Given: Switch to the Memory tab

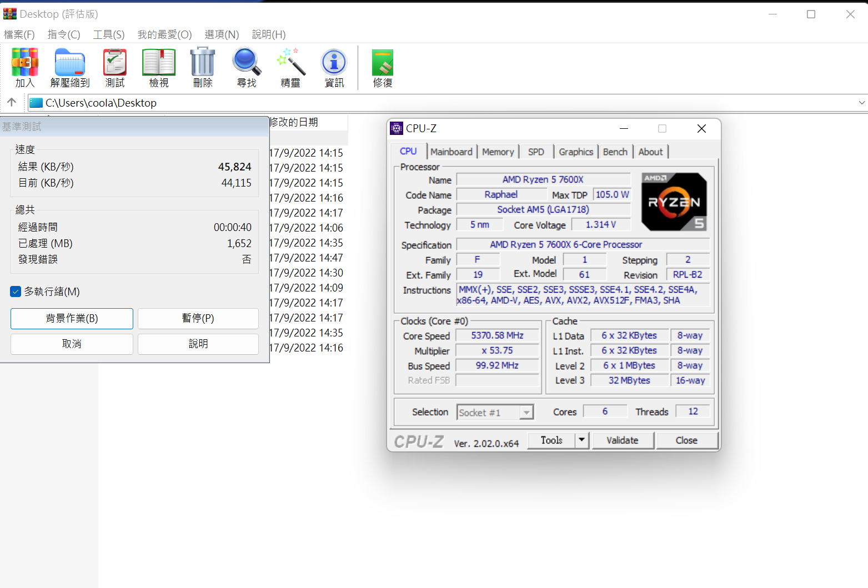Looking at the screenshot, I should [x=498, y=152].
